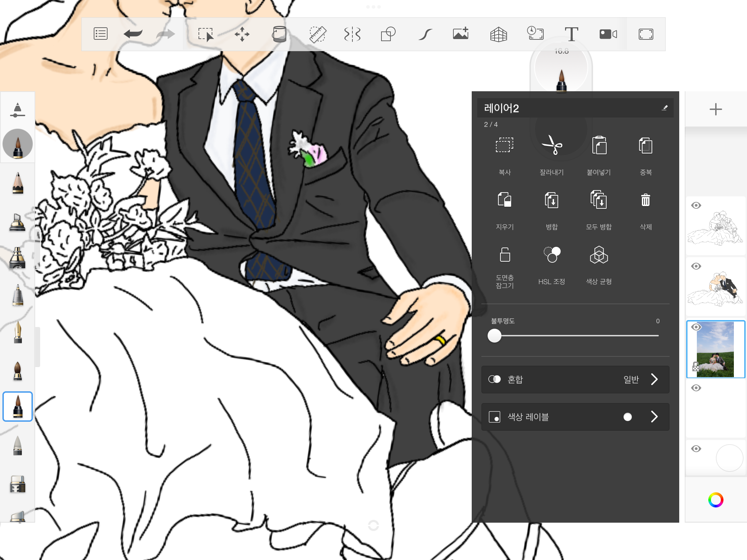The width and height of the screenshot is (747, 560).
Task: Open the symmetry tool
Action: (352, 34)
